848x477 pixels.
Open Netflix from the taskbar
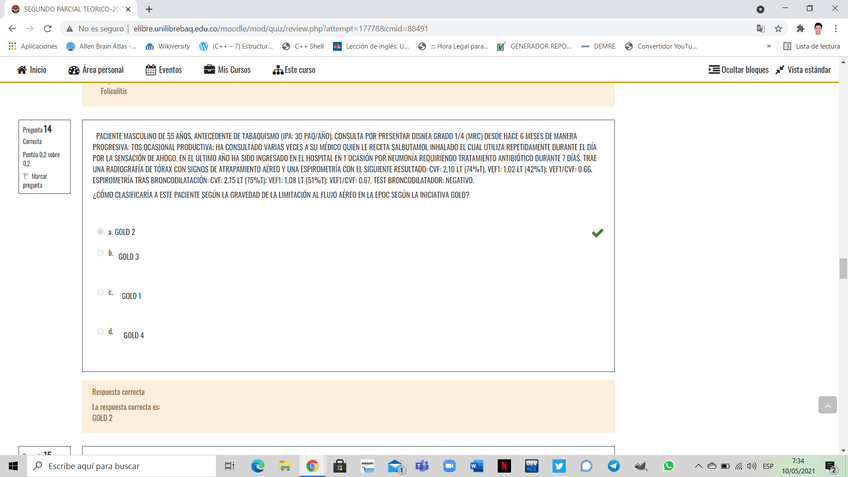[x=504, y=466]
